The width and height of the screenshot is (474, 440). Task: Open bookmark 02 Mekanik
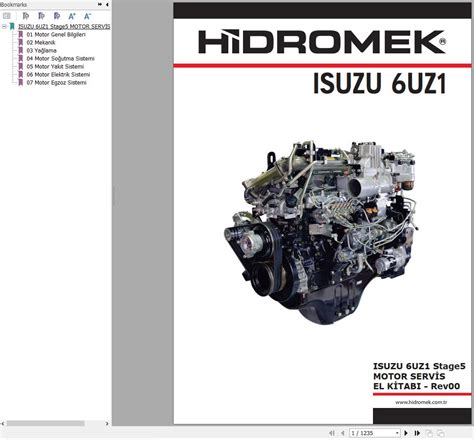coord(41,42)
